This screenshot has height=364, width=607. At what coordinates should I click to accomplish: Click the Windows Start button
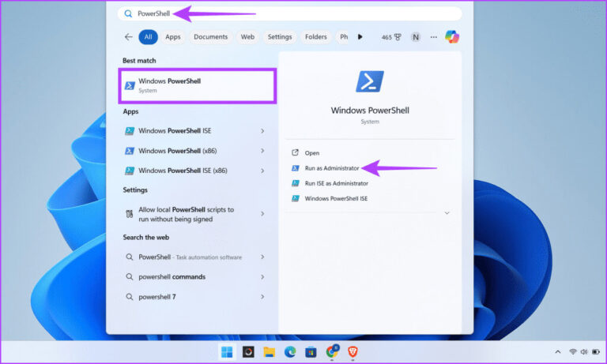227,351
